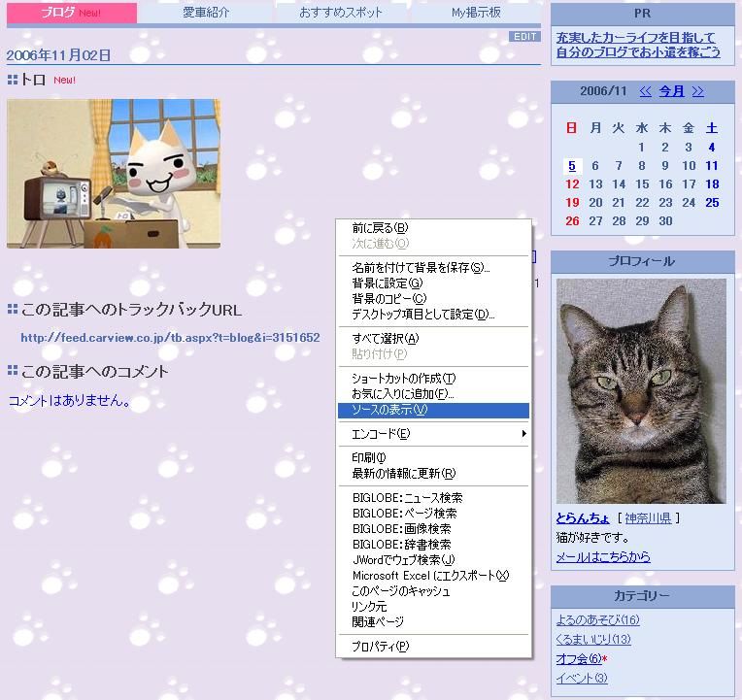This screenshot has height=700, width=742.
Task: Click ソースの表示(V) highlighted item
Action: 433,410
